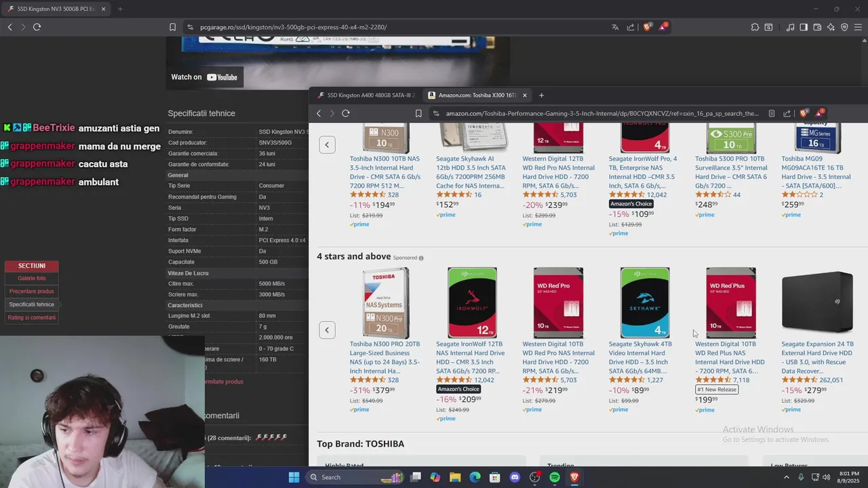This screenshot has height=488, width=868.
Task: Toggle the browser sidebar panel
Action: (804, 27)
